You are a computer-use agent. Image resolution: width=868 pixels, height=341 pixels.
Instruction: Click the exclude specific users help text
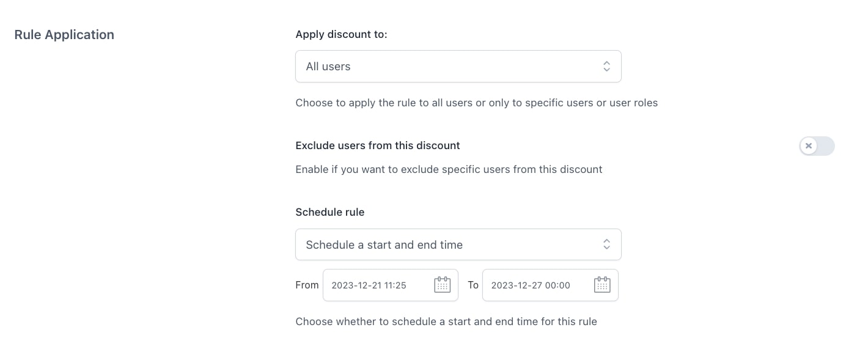(449, 169)
